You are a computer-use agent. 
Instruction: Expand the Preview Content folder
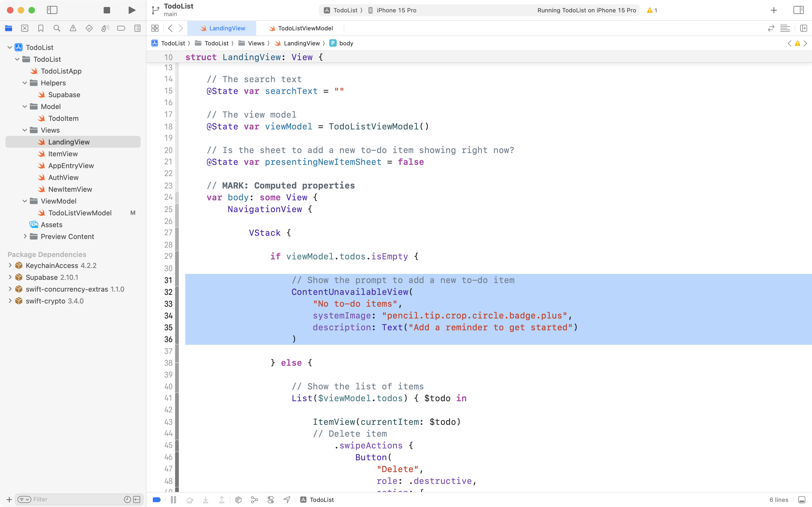[25, 236]
